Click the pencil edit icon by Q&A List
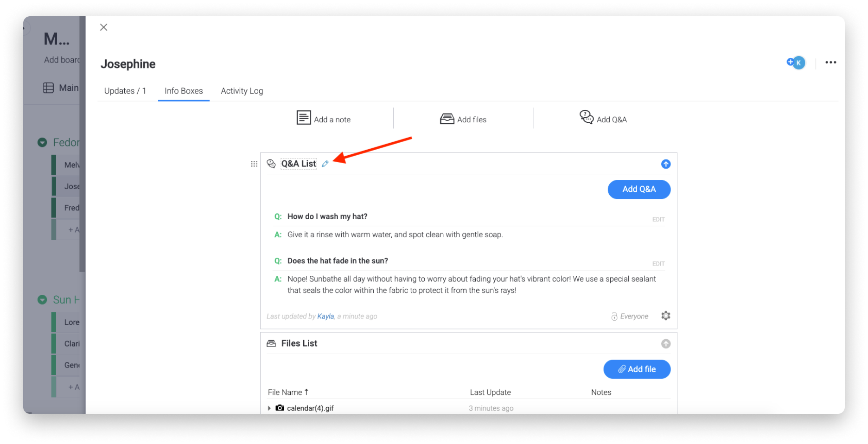868x444 pixels. 325,164
